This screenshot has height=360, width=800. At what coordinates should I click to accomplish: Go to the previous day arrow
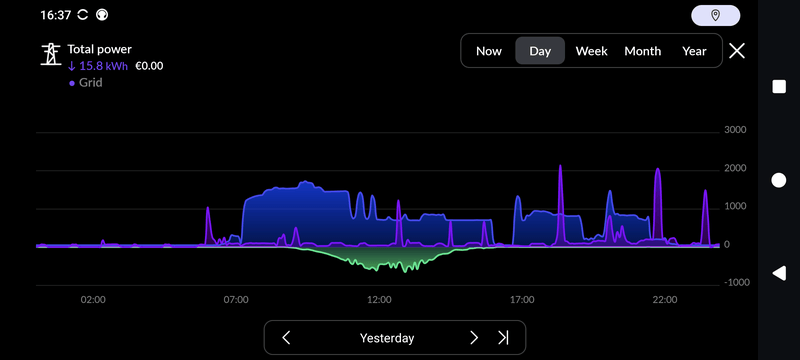[x=286, y=338]
